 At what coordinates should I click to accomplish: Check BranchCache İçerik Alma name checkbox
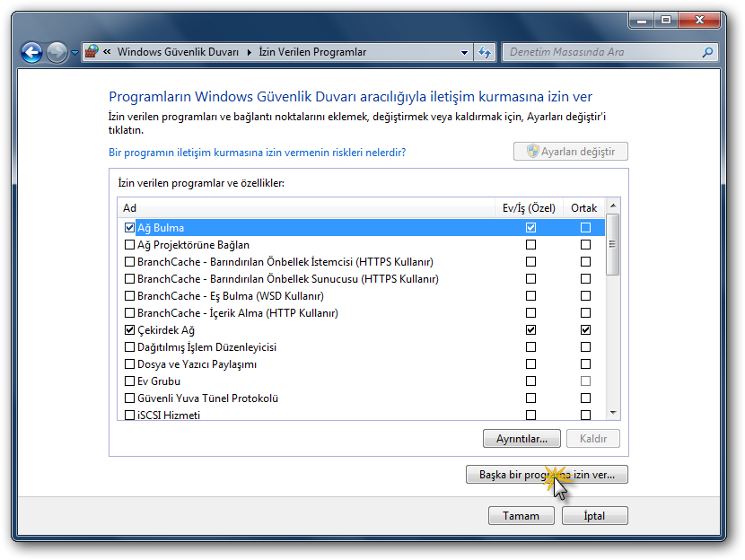coord(129,313)
